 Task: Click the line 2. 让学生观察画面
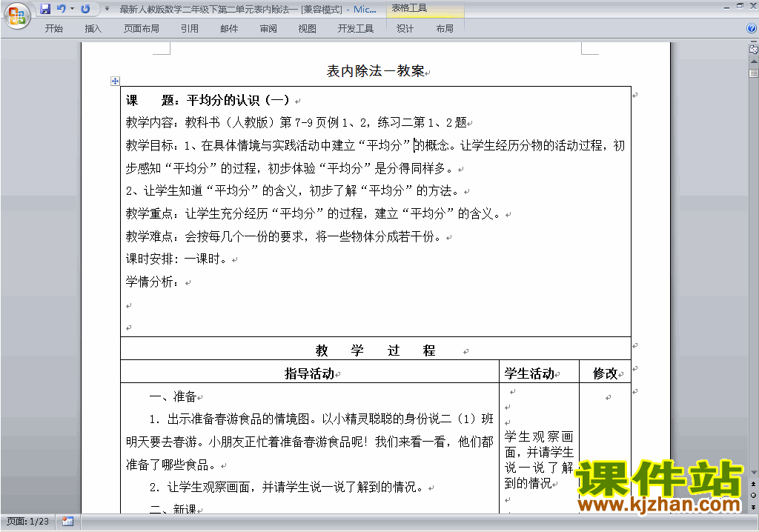click(x=288, y=487)
